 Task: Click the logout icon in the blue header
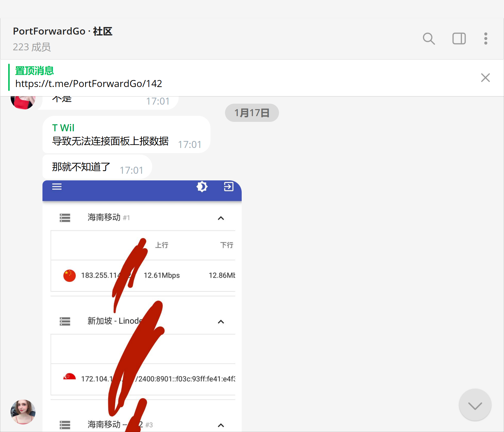(x=229, y=187)
